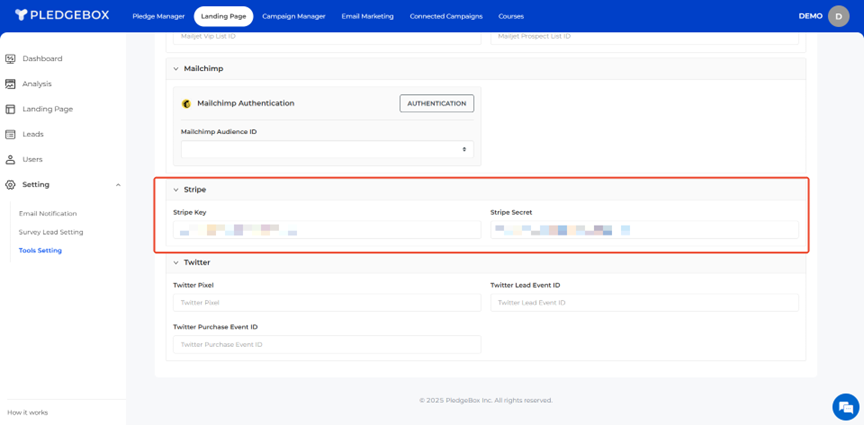Open Users from sidebar text
The width and height of the screenshot is (864, 425).
[x=33, y=159]
